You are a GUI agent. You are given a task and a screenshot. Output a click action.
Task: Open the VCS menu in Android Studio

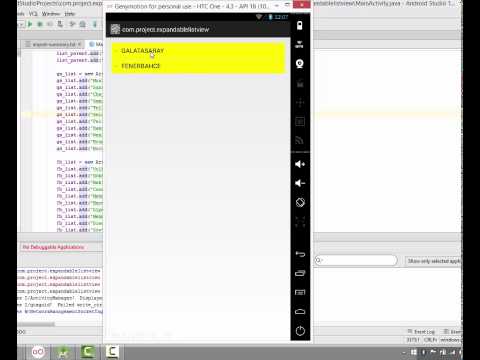point(33,14)
